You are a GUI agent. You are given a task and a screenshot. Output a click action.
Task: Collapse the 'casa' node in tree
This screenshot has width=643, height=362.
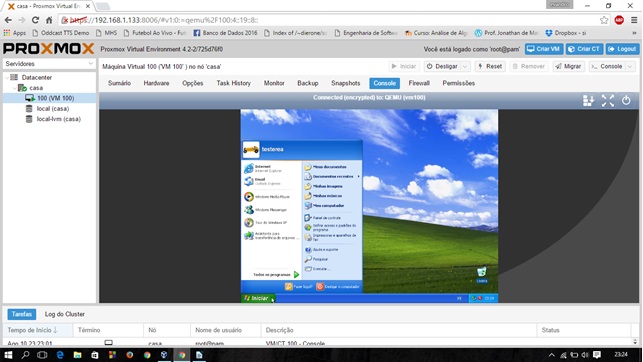click(14, 88)
